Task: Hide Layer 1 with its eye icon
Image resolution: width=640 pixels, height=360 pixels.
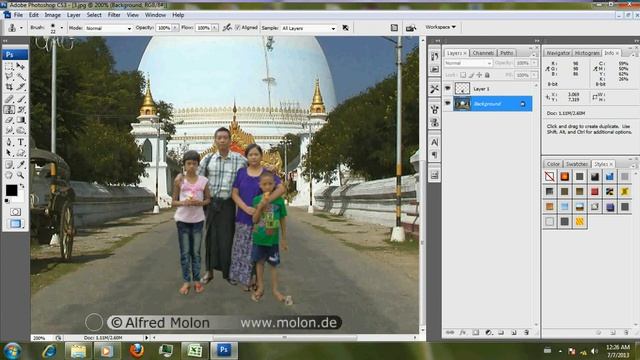Action: (x=448, y=88)
